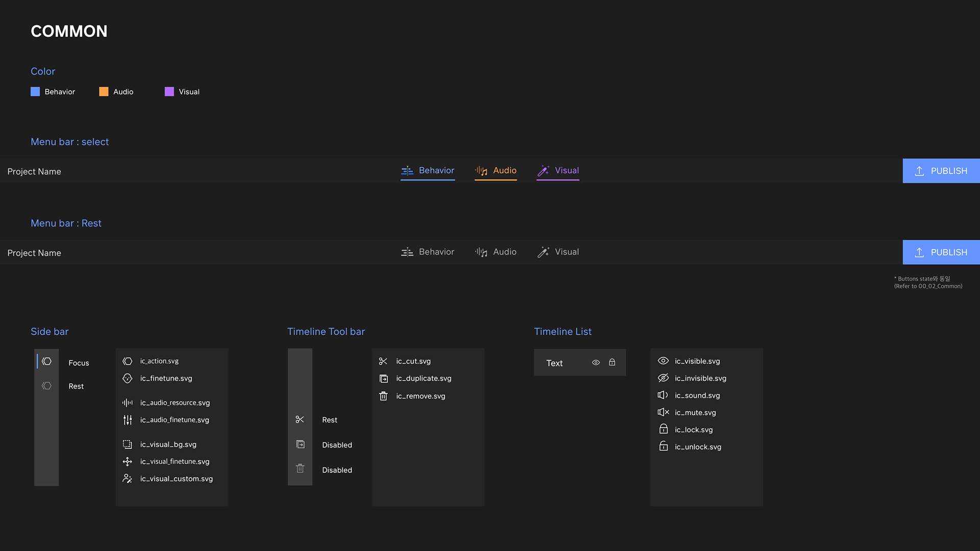Screen dimensions: 980x551
Task: Click the sliders icon beside ic_audio_finetune.svg
Action: [x=127, y=420]
